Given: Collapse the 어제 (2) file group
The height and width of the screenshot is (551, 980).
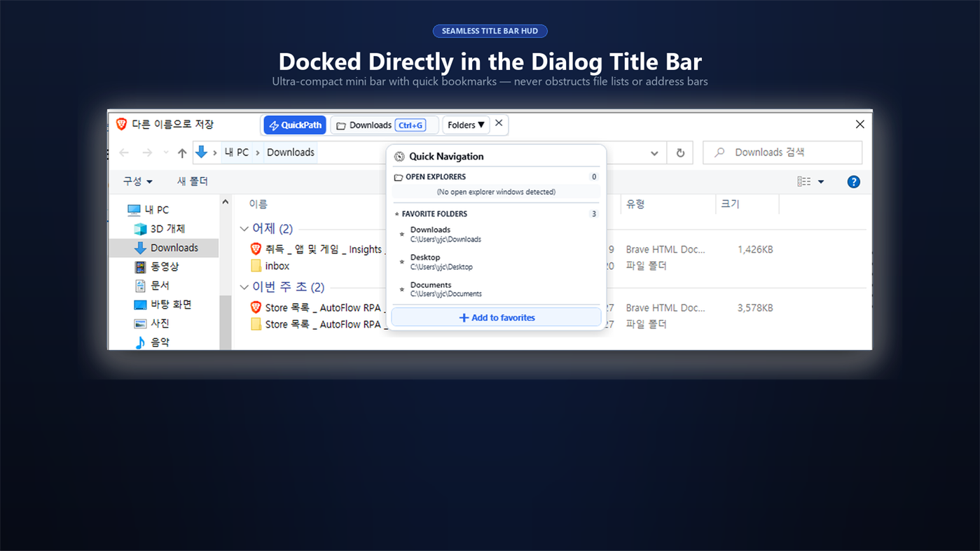Looking at the screenshot, I should [x=244, y=229].
